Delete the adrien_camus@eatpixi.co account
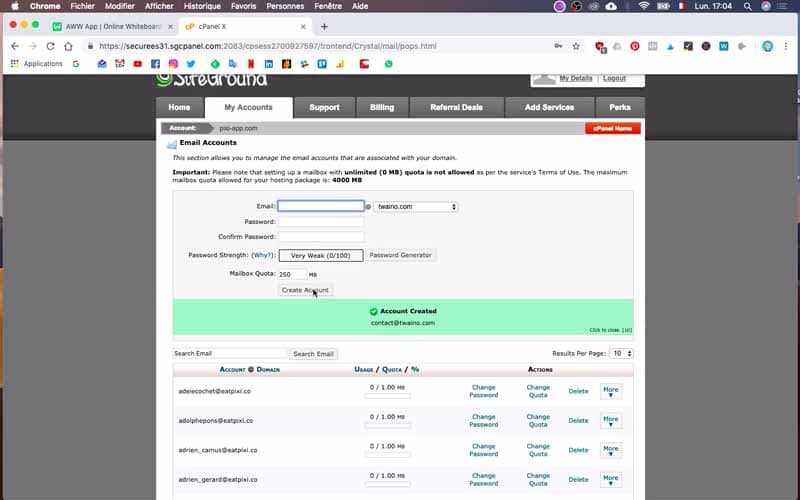This screenshot has width=800, height=500. click(578, 450)
